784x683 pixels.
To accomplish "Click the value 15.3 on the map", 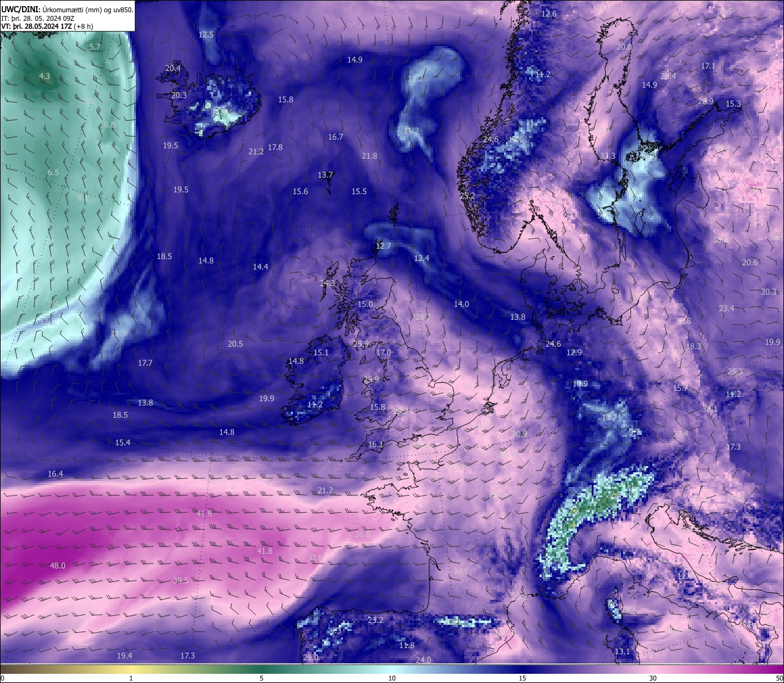I will [733, 104].
